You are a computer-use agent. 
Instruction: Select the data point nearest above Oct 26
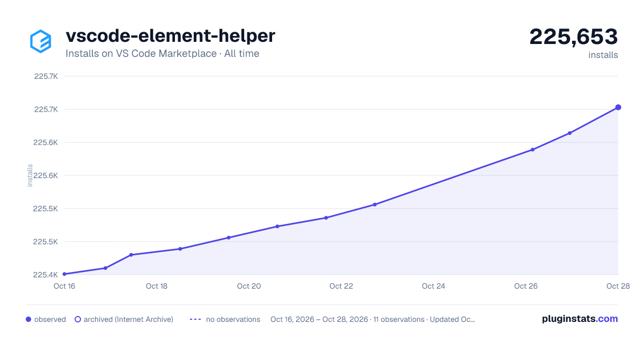point(532,150)
